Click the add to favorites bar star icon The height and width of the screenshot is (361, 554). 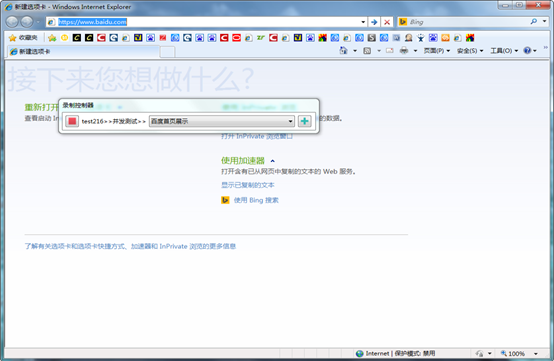click(52, 37)
